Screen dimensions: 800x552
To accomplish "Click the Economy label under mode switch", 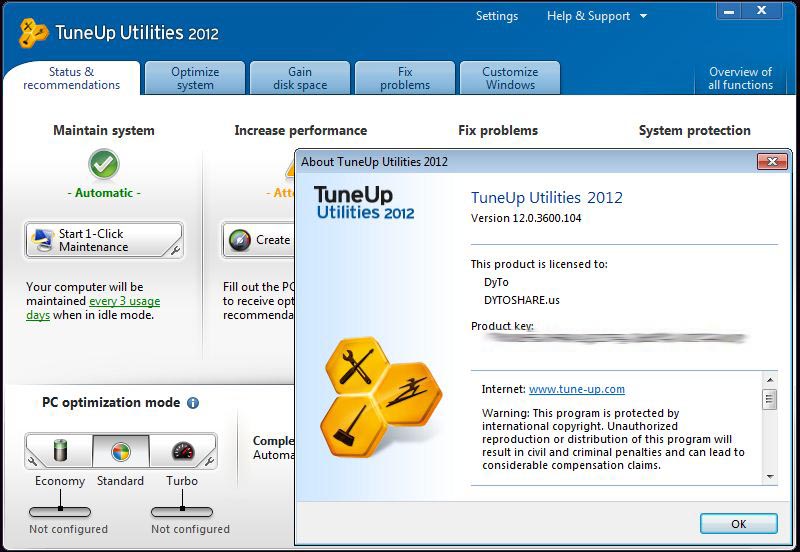I will [60, 481].
